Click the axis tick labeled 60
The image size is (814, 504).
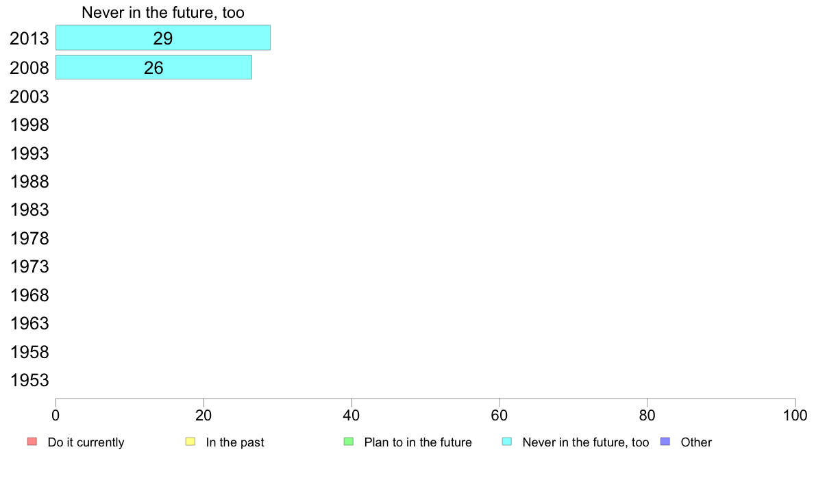point(500,415)
